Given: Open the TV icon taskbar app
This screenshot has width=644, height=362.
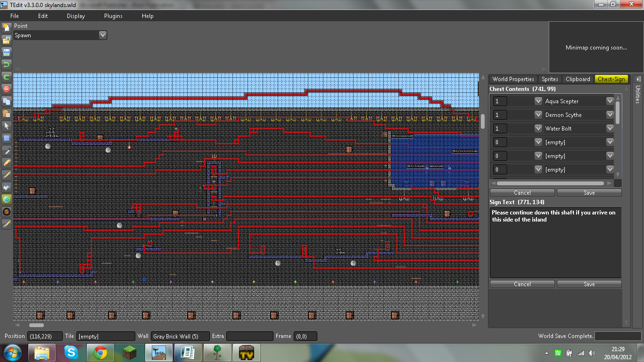Looking at the screenshot, I should pyautogui.click(x=247, y=353).
